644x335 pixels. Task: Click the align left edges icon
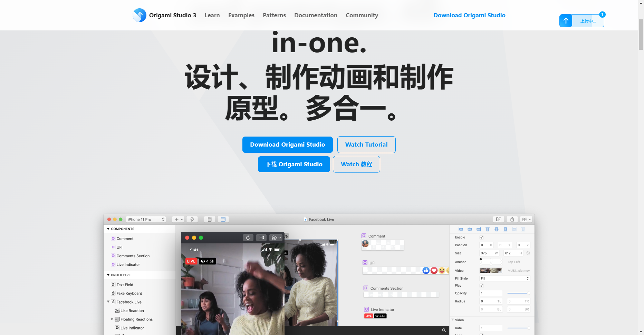pos(461,229)
